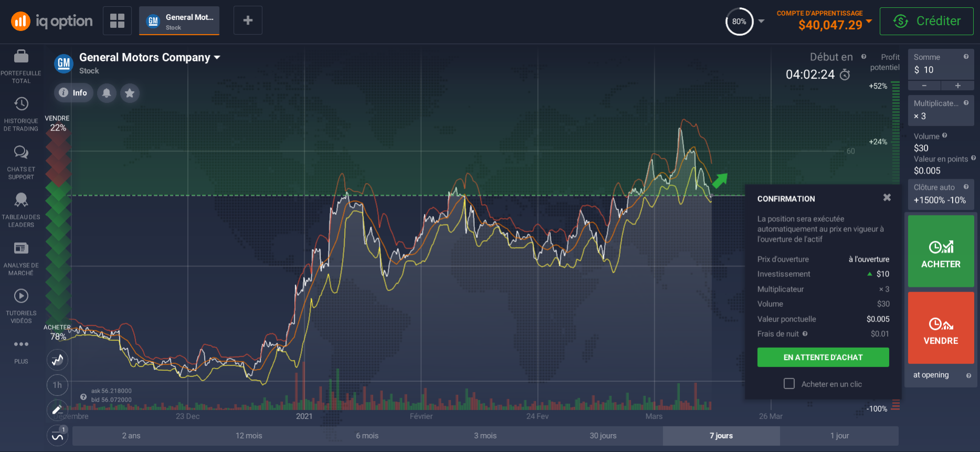Open 1h candle interval selector
The width and height of the screenshot is (980, 452).
click(x=57, y=385)
